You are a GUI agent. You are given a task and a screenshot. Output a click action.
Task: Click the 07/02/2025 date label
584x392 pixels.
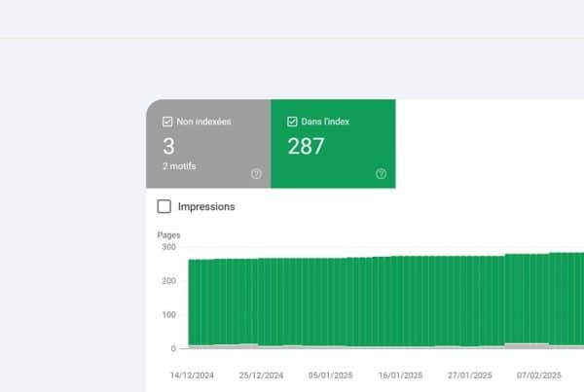click(x=539, y=375)
